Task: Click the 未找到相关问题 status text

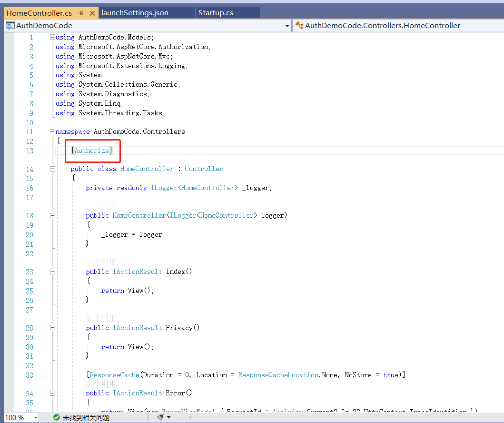Action: pyautogui.click(x=86, y=418)
